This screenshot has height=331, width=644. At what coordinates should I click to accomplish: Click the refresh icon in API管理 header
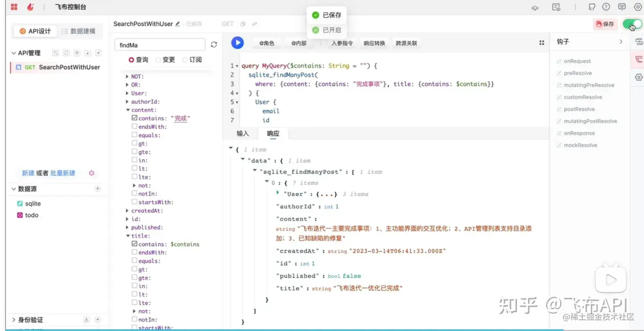66,53
